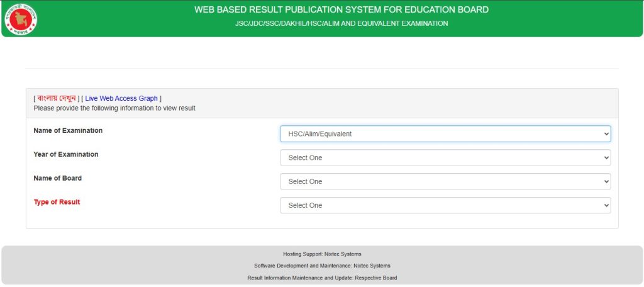
Task: Click 'Software Development and Maintenance' footer text
Action: point(322,266)
